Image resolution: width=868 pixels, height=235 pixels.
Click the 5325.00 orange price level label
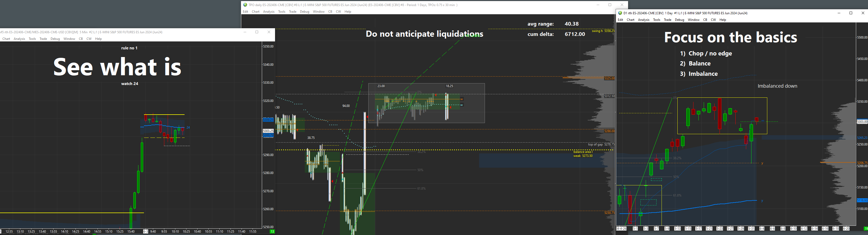[609, 78]
